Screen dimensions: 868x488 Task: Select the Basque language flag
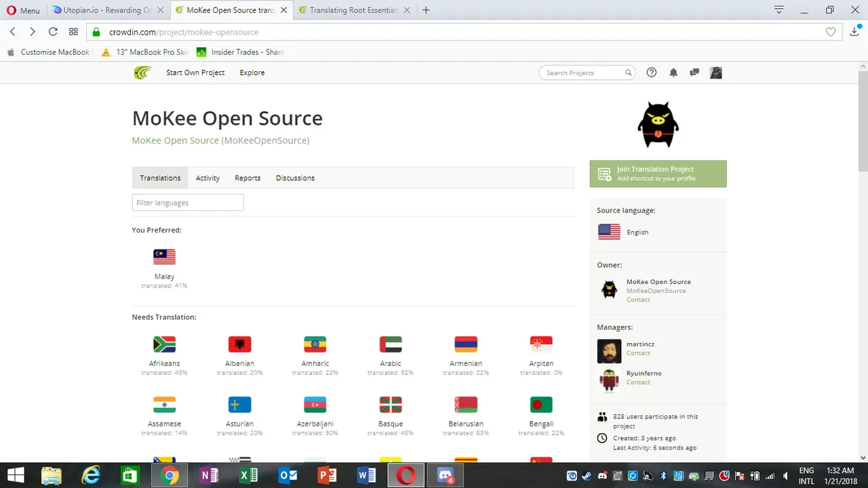(391, 405)
